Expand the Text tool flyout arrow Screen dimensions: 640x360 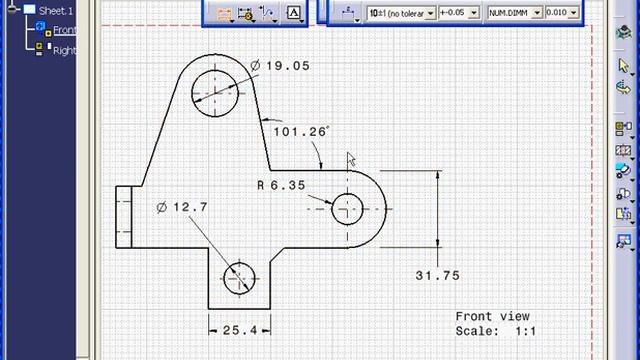click(302, 21)
